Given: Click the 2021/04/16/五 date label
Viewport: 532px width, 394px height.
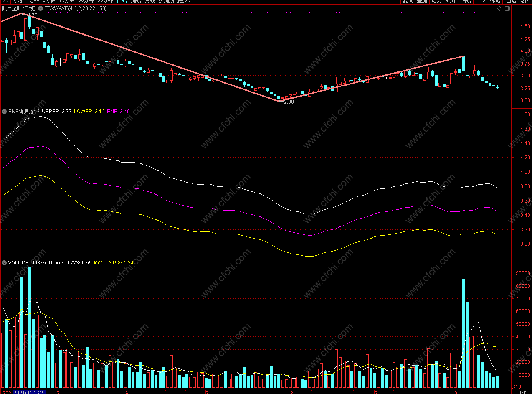Looking at the screenshot, I should tap(29, 392).
